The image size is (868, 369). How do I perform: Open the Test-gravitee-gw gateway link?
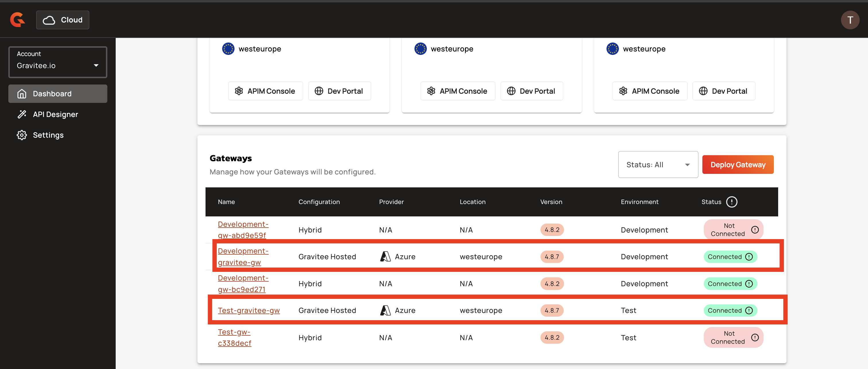pos(249,310)
